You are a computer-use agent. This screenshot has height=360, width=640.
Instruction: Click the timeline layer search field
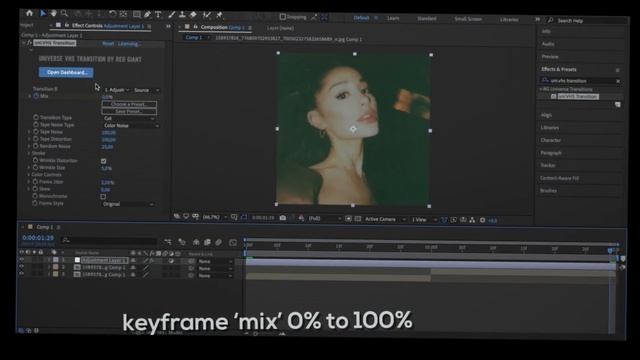click(109, 240)
